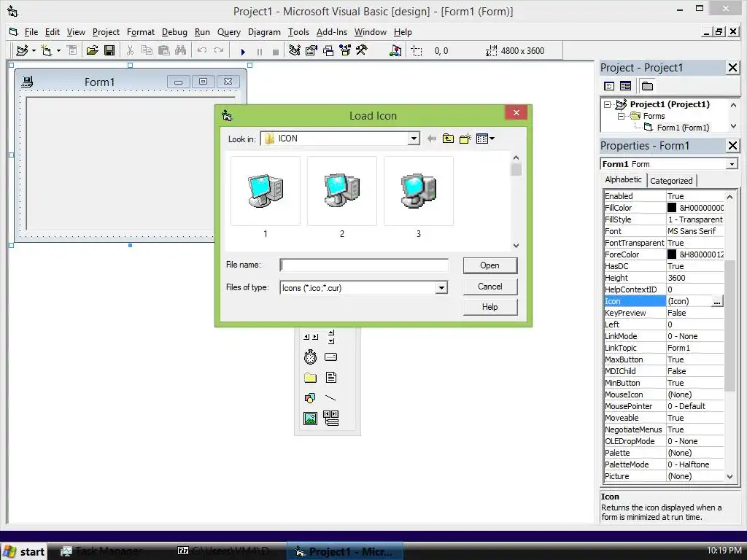747x560 pixels.
Task: Click the Break (pause) toolbar icon
Action: [x=260, y=52]
